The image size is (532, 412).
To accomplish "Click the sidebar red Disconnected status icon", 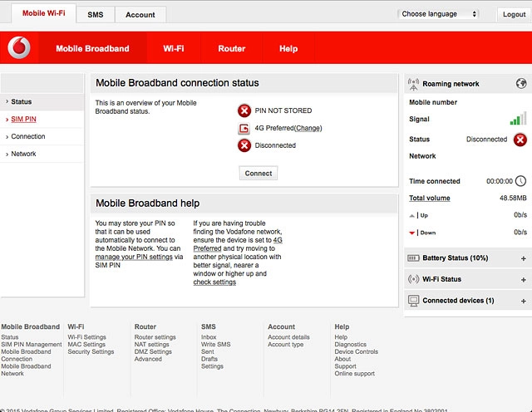I will [520, 140].
